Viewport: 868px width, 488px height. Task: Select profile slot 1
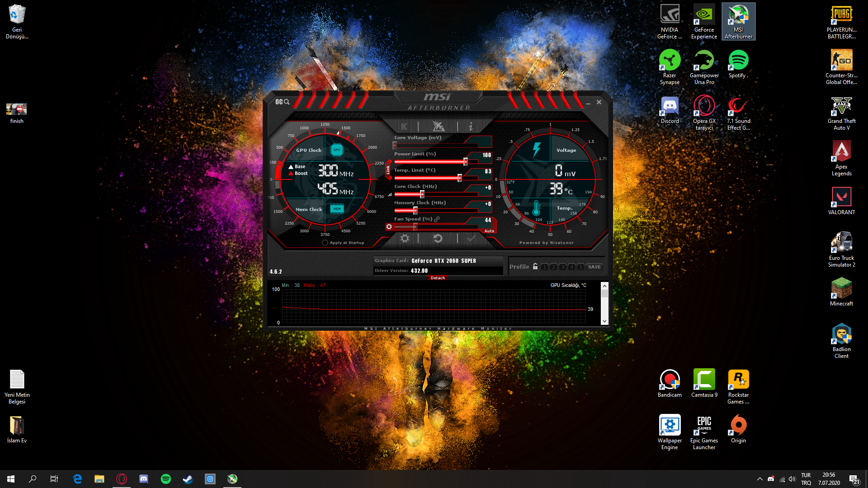(x=544, y=267)
